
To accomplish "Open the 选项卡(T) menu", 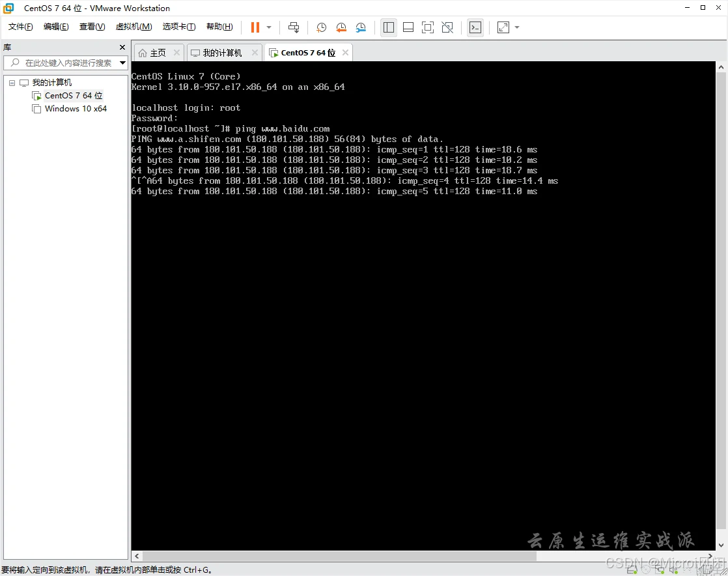I will (179, 27).
